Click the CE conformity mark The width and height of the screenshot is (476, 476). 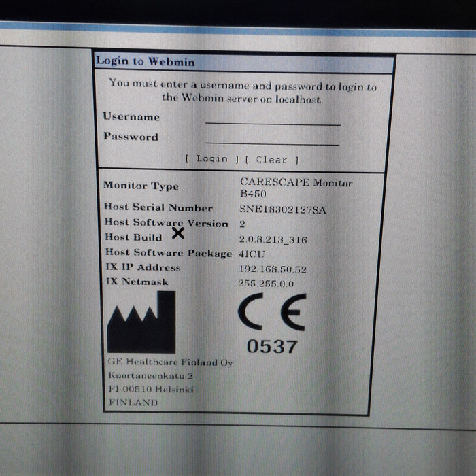(272, 313)
